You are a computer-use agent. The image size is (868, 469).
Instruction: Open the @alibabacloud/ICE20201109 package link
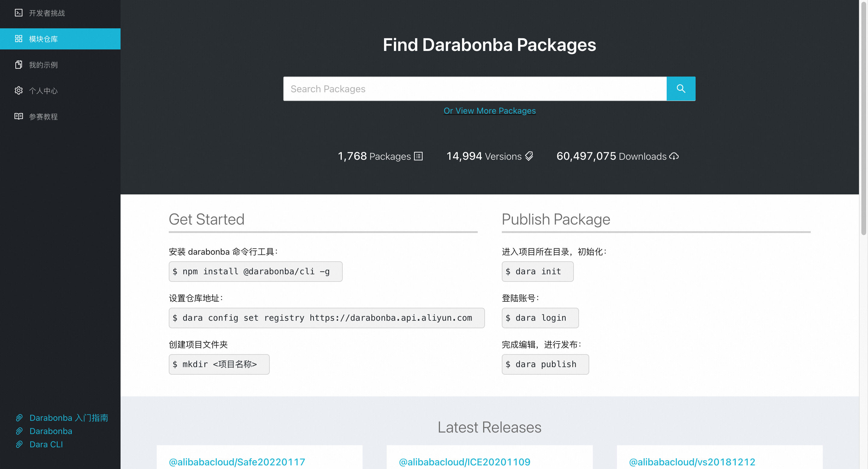464,461
